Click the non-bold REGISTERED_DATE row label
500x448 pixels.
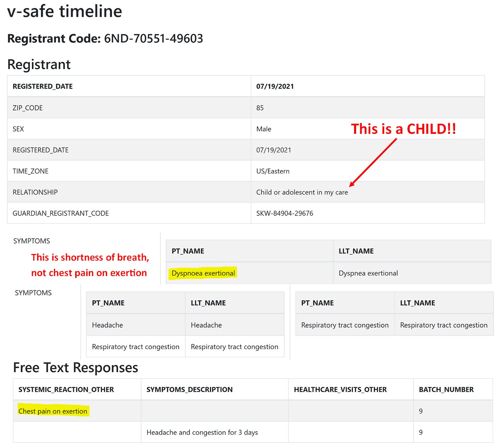(129, 150)
